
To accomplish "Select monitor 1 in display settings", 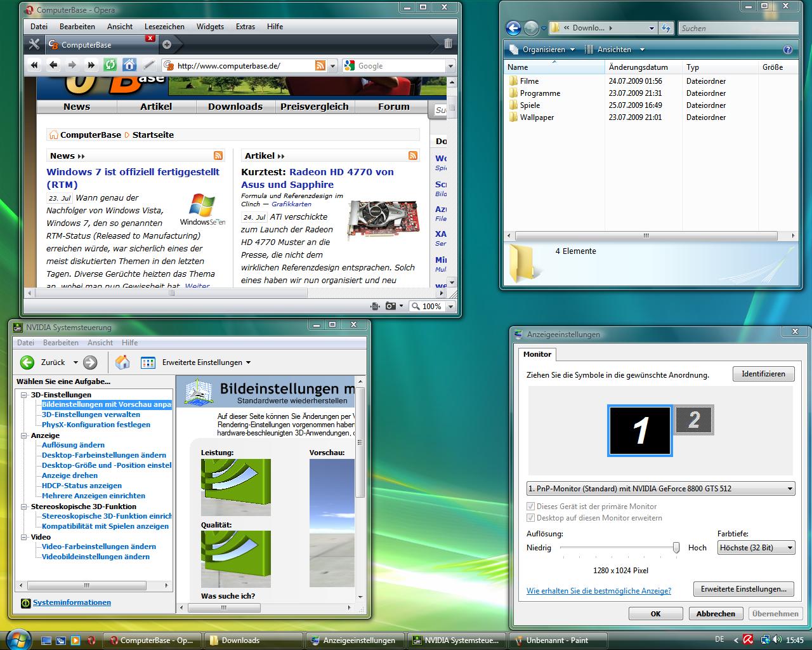I will (640, 431).
